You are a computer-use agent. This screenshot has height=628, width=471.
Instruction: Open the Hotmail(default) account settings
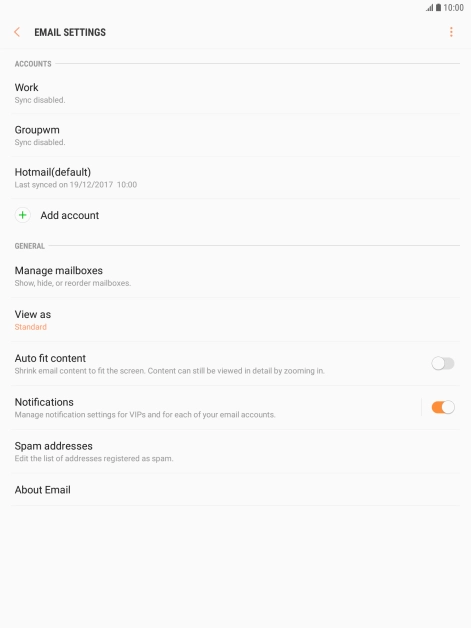[236, 178]
